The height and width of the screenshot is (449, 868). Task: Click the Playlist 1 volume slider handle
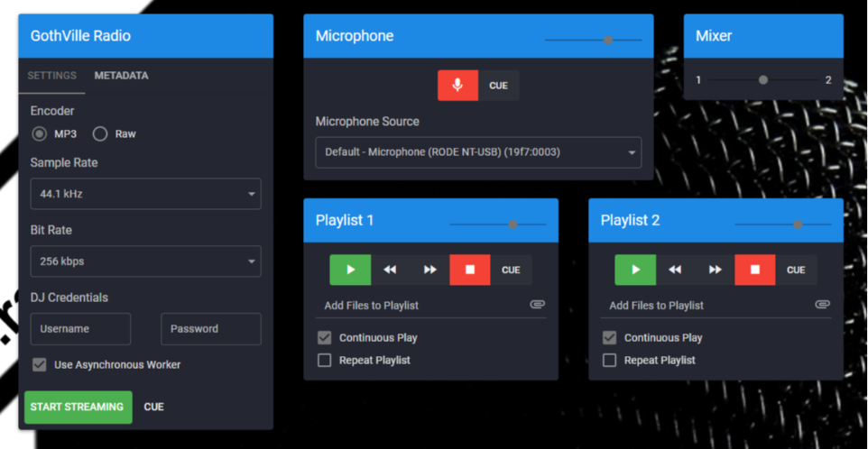click(x=512, y=224)
